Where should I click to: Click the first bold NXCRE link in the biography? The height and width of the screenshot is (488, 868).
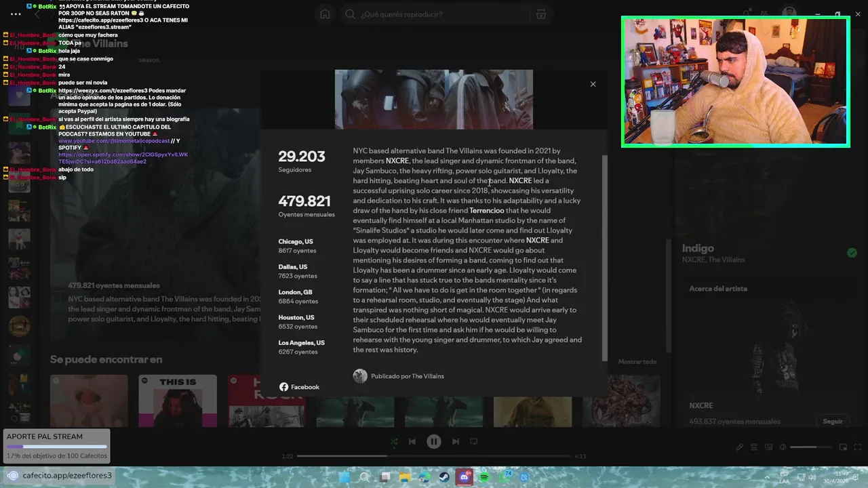[x=397, y=161]
